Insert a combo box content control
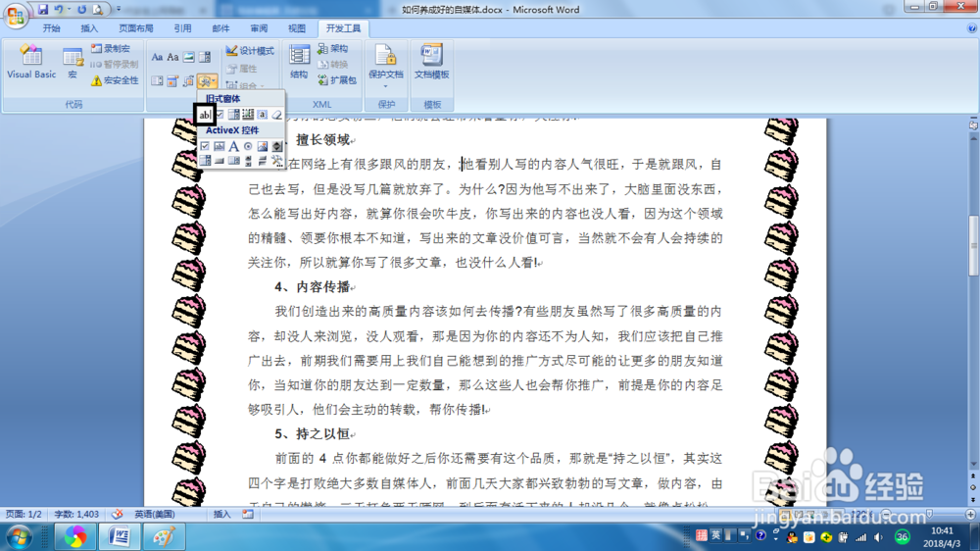980x551 pixels. [205, 58]
